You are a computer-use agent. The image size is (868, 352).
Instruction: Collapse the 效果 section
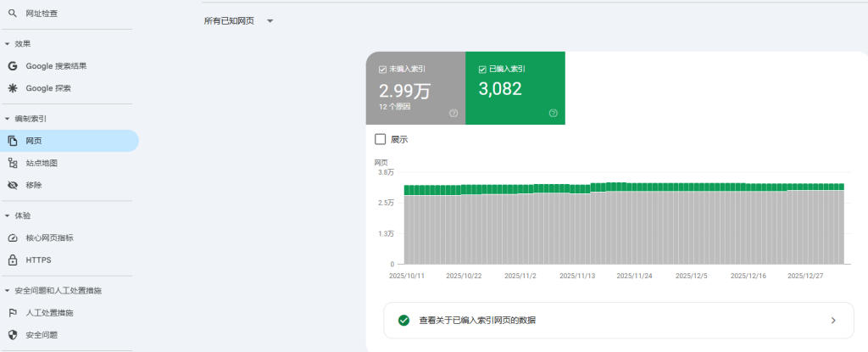pyautogui.click(x=7, y=43)
